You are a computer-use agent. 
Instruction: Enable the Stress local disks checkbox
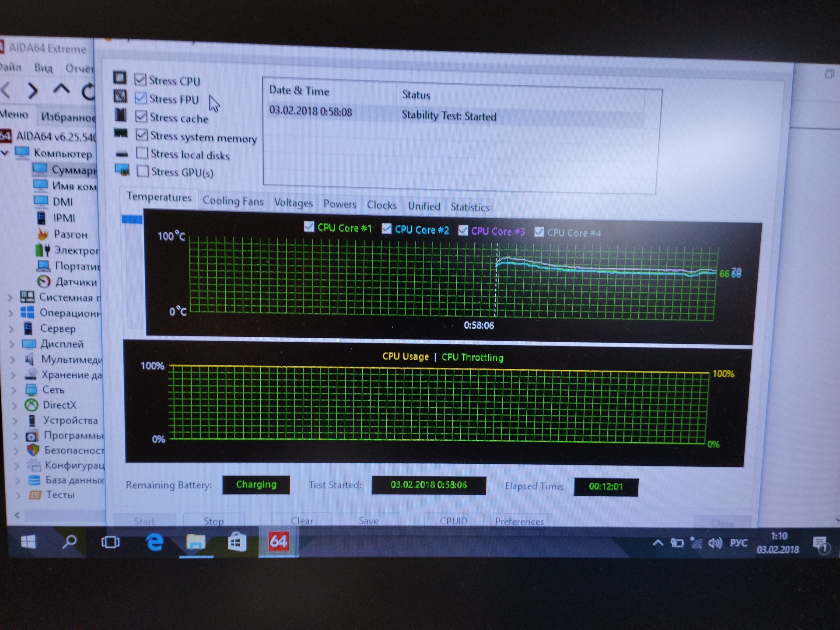(x=142, y=153)
